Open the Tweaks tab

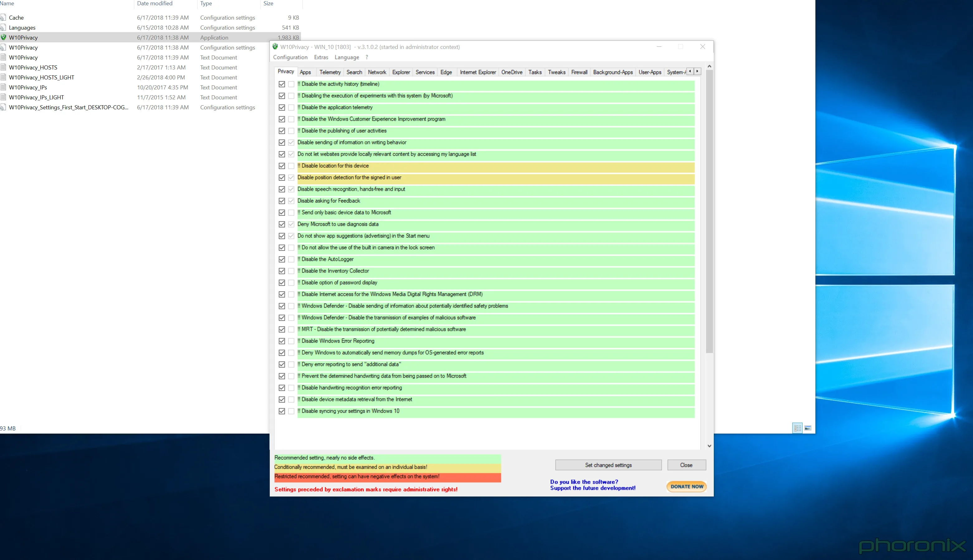[556, 72]
